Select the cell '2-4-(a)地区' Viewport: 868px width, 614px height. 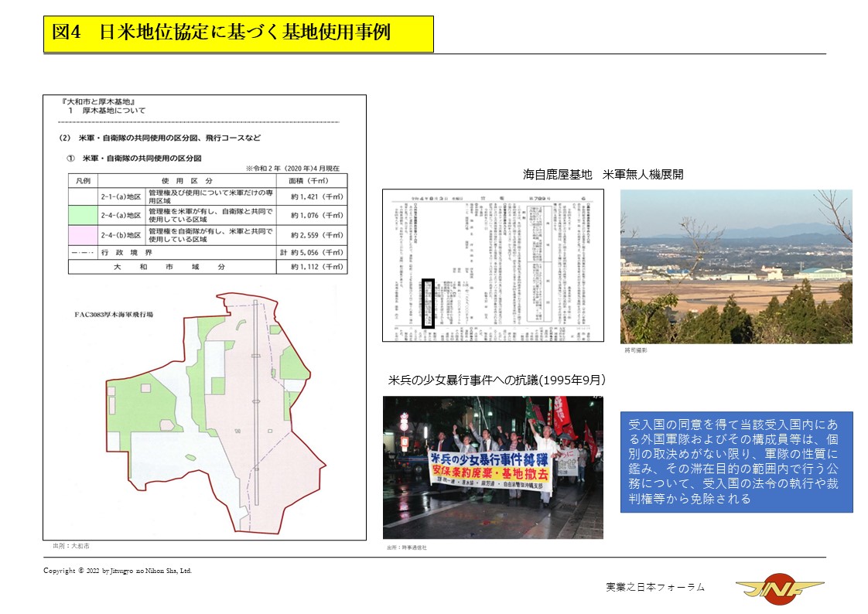pyautogui.click(x=121, y=216)
